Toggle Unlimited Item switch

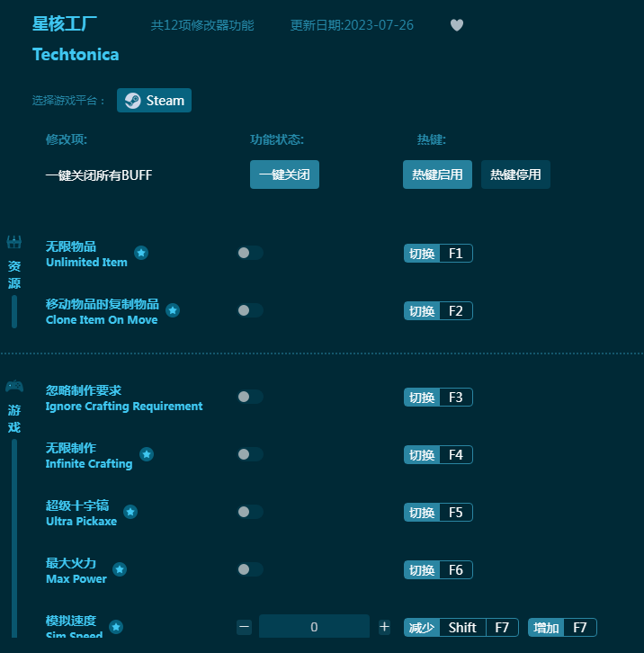pos(250,253)
